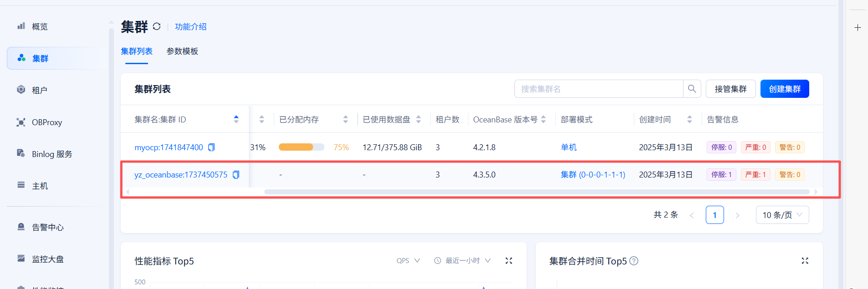
Task: Click the 概览 bar chart icon
Action: pos(21,26)
